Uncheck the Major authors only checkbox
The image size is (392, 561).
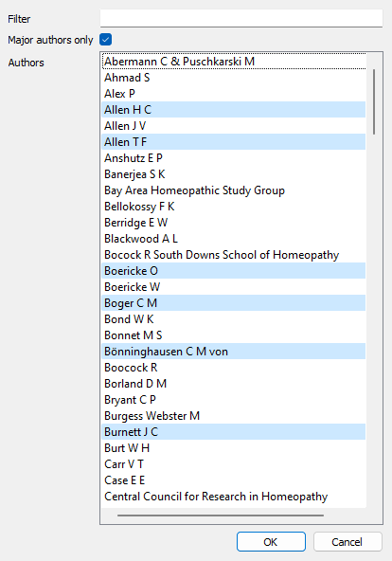click(106, 40)
